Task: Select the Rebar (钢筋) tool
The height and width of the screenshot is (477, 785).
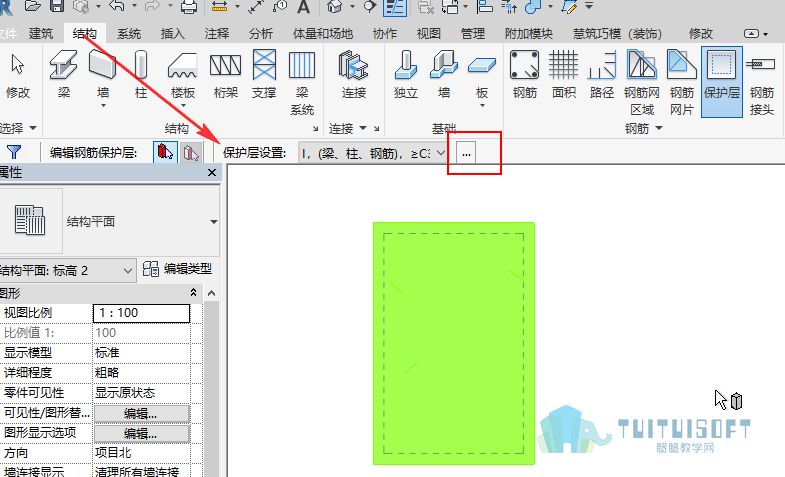Action: pyautogui.click(x=525, y=75)
